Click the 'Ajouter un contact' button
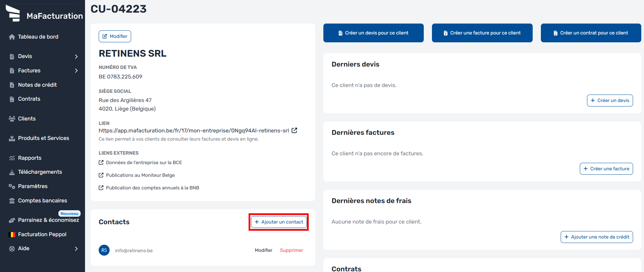 coord(279,222)
